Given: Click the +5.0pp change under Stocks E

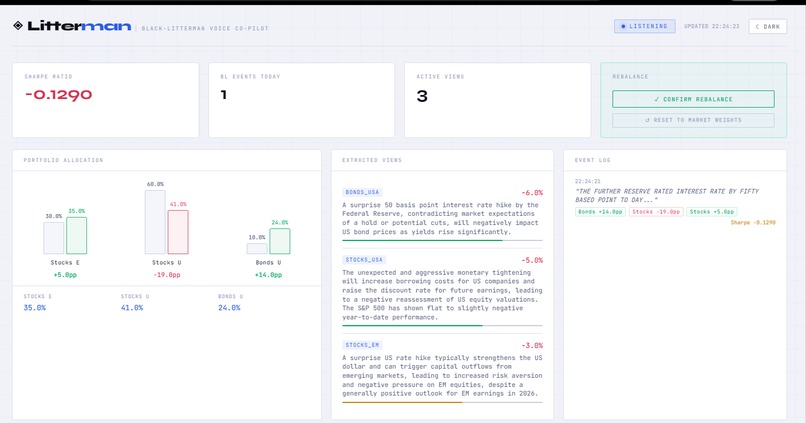Looking at the screenshot, I should [x=65, y=275].
